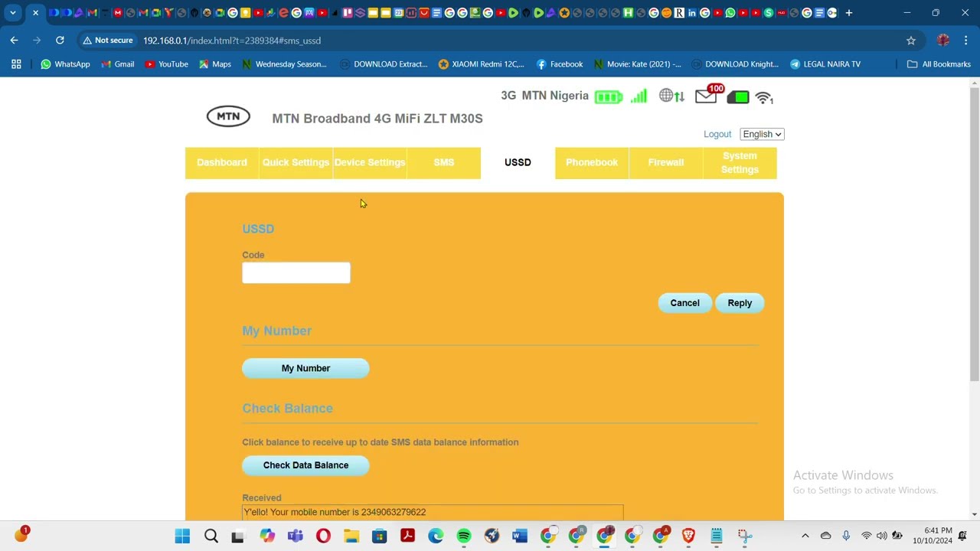Open Microsoft Store from the taskbar
The image size is (980, 551).
point(380,536)
